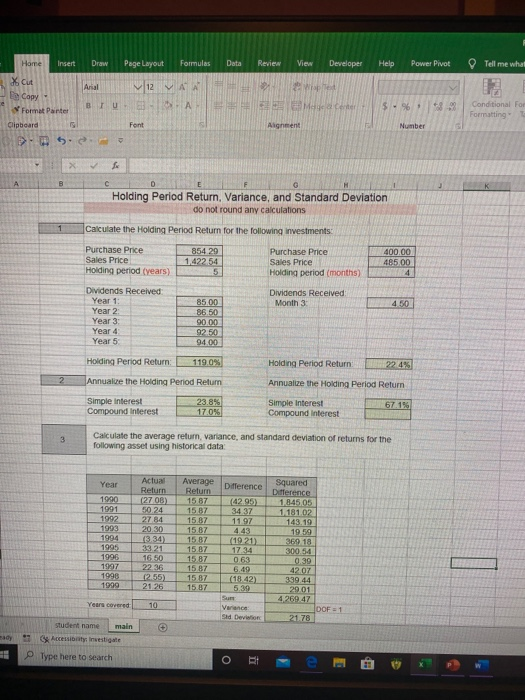Click the Increase Indent icon
Viewport: 525px width, 700px height.
[278, 106]
